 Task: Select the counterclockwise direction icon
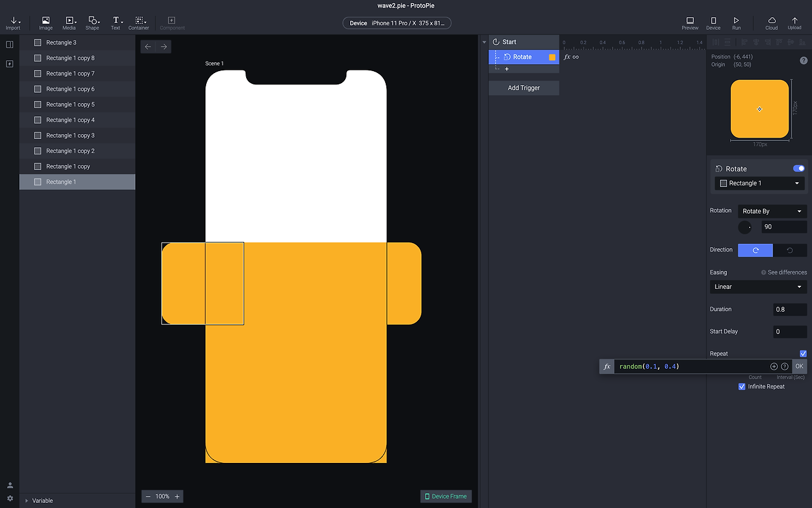[x=790, y=250]
